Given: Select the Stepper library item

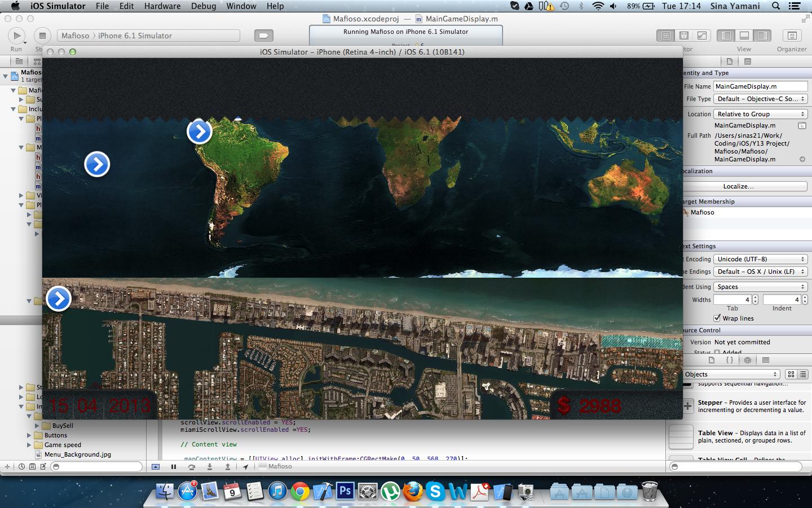Looking at the screenshot, I should 738,406.
